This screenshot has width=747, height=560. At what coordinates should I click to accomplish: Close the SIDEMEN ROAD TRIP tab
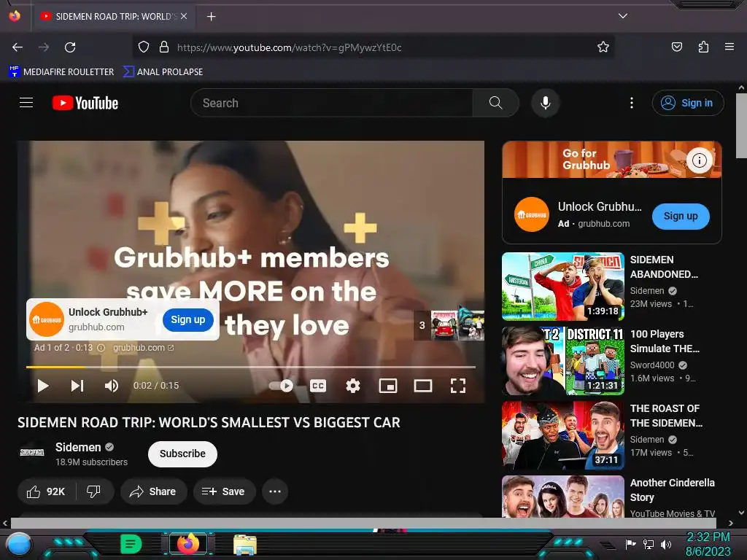click(x=184, y=16)
